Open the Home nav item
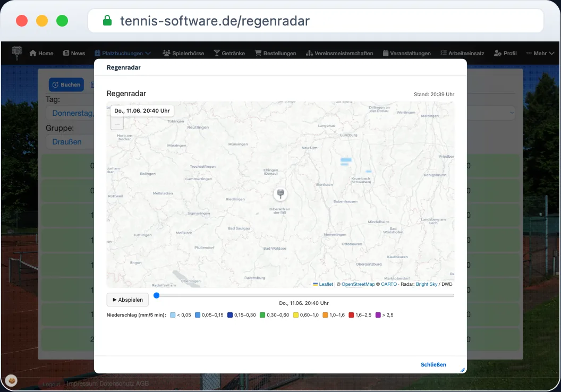 click(x=41, y=53)
